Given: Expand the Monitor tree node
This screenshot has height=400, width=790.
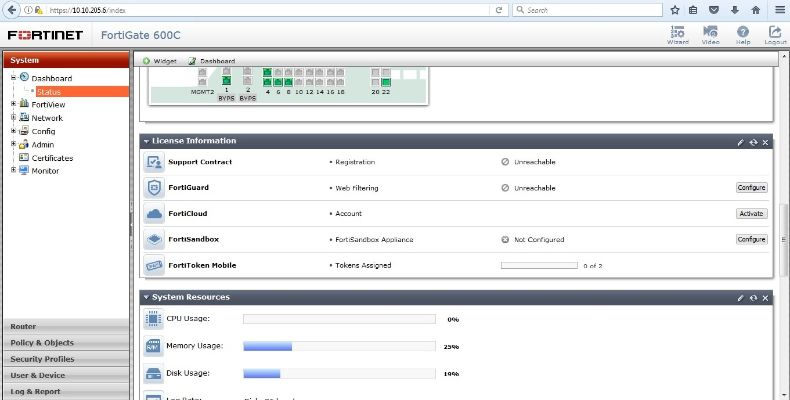Looking at the screenshot, I should (14, 170).
